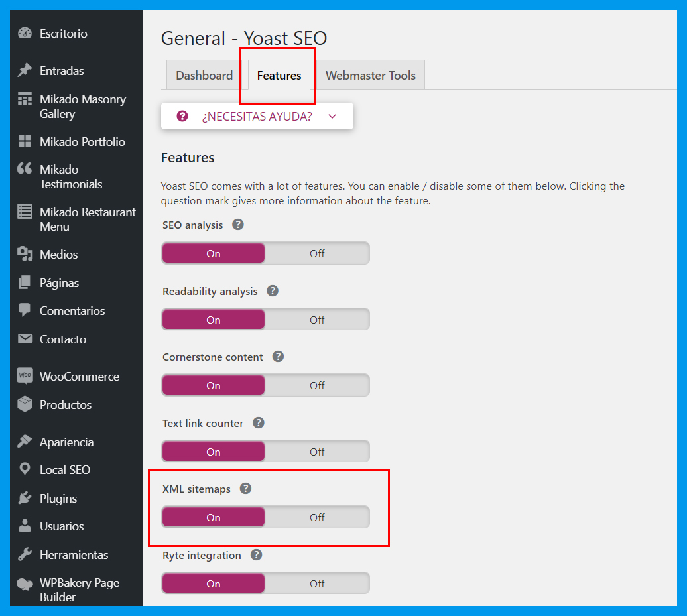This screenshot has height=616, width=687.
Task: Click the Escritorio dashboard gauge icon
Action: click(25, 33)
